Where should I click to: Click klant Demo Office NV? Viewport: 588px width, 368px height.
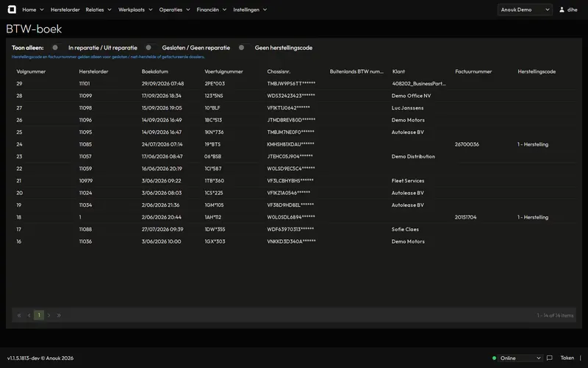tap(411, 96)
